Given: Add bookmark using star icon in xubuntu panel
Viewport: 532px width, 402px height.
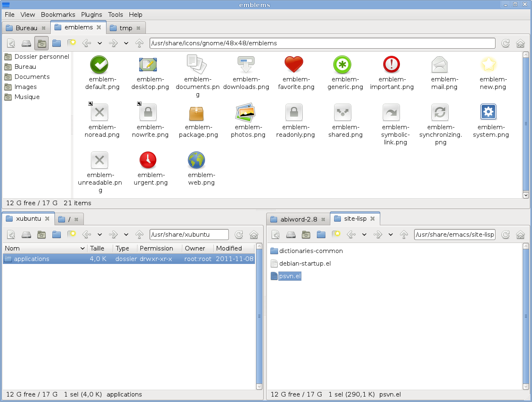Looking at the screenshot, I should pyautogui.click(x=72, y=235).
